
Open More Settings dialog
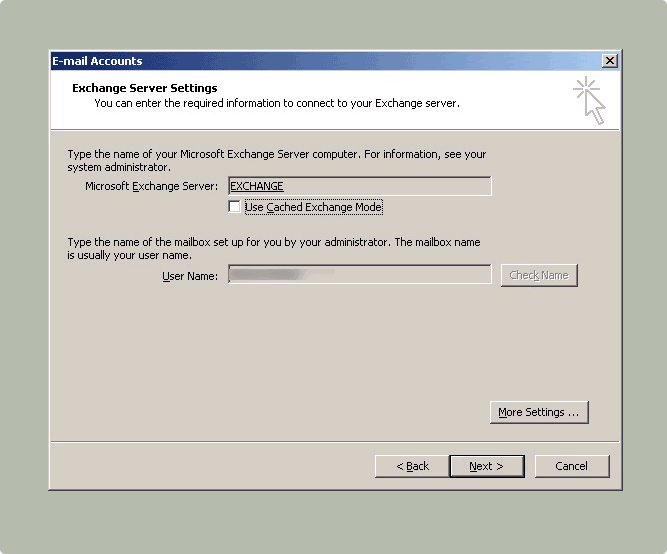click(x=539, y=412)
